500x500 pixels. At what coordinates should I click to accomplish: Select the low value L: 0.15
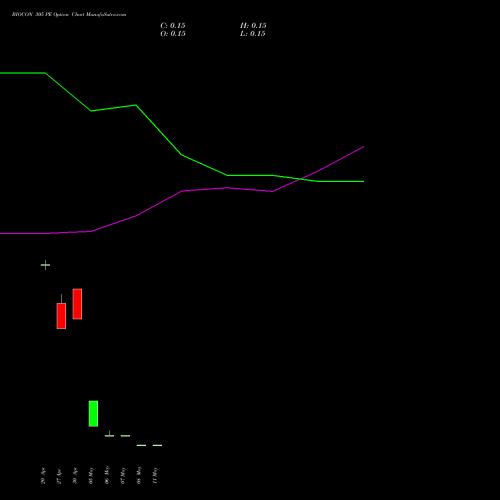click(x=253, y=34)
